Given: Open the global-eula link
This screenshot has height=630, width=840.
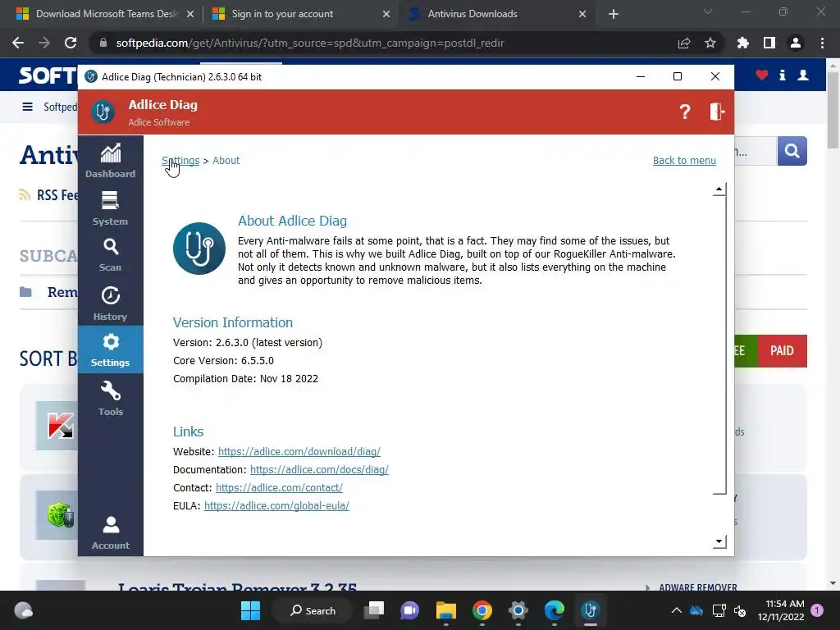Looking at the screenshot, I should (276, 505).
